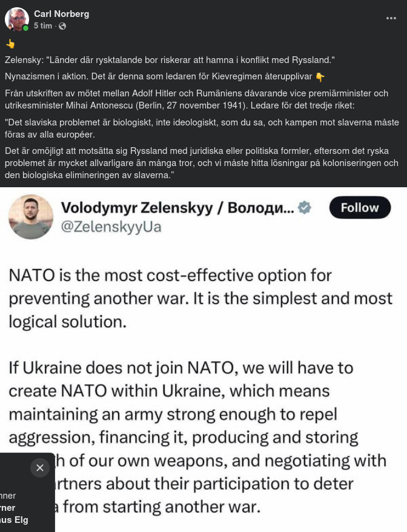Open the three-dot post options menu
Viewport: 407px width, 532px height.
pos(391,18)
